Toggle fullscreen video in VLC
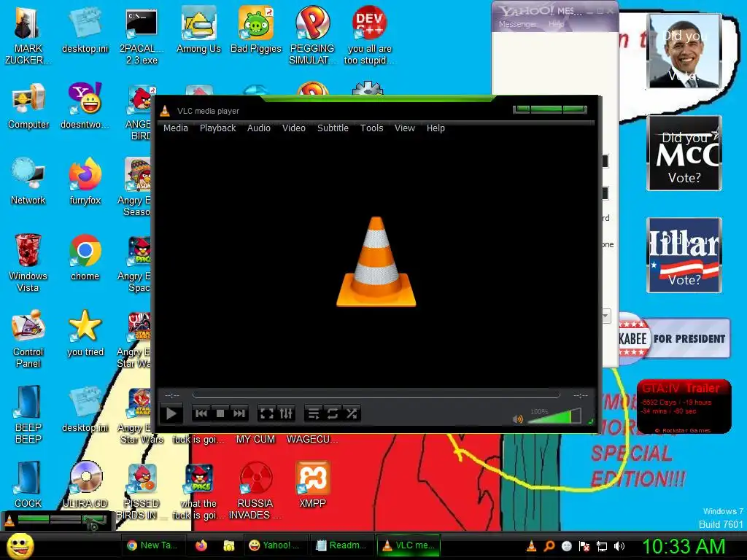Screen dimensions: 747x560 267,413
